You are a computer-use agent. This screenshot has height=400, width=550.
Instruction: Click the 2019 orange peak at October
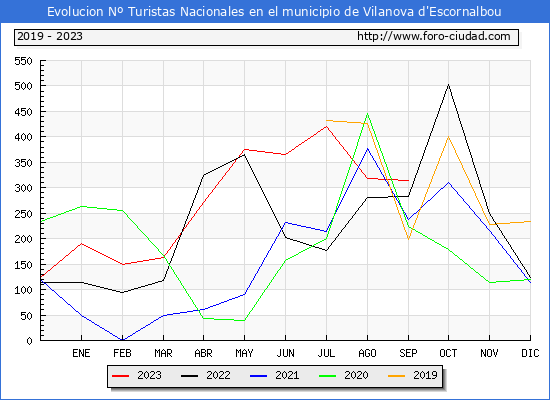[448, 137]
